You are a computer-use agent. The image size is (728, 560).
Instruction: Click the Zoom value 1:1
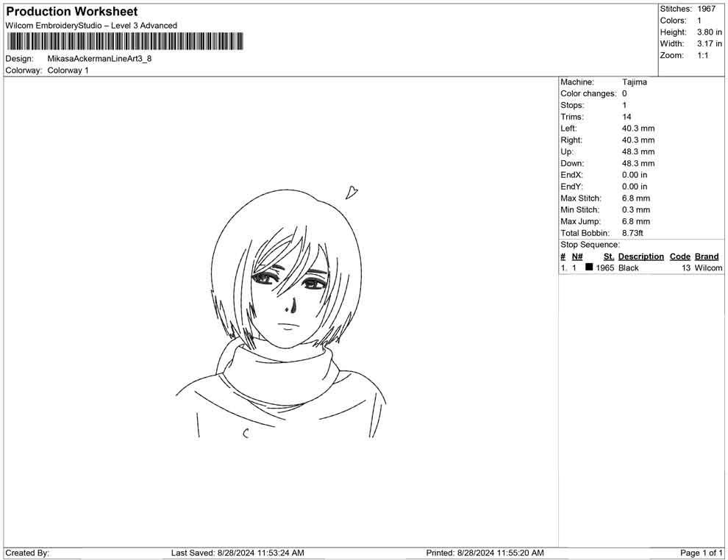(702, 55)
